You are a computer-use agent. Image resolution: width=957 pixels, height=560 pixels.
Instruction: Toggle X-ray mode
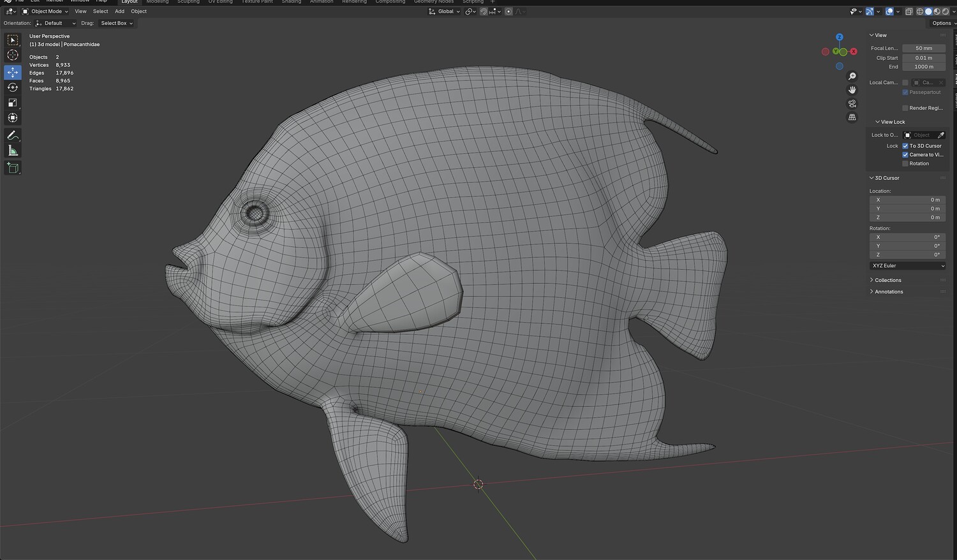point(909,11)
